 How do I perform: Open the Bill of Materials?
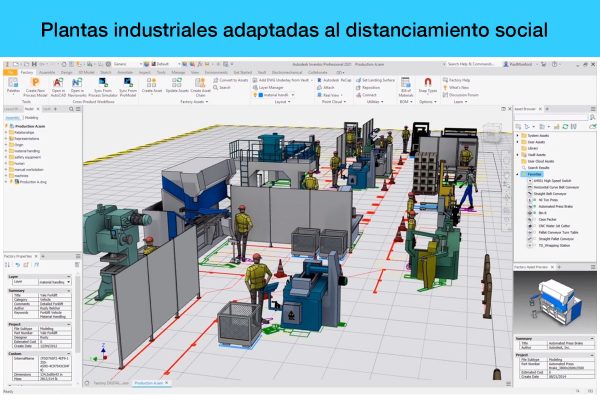(x=406, y=87)
